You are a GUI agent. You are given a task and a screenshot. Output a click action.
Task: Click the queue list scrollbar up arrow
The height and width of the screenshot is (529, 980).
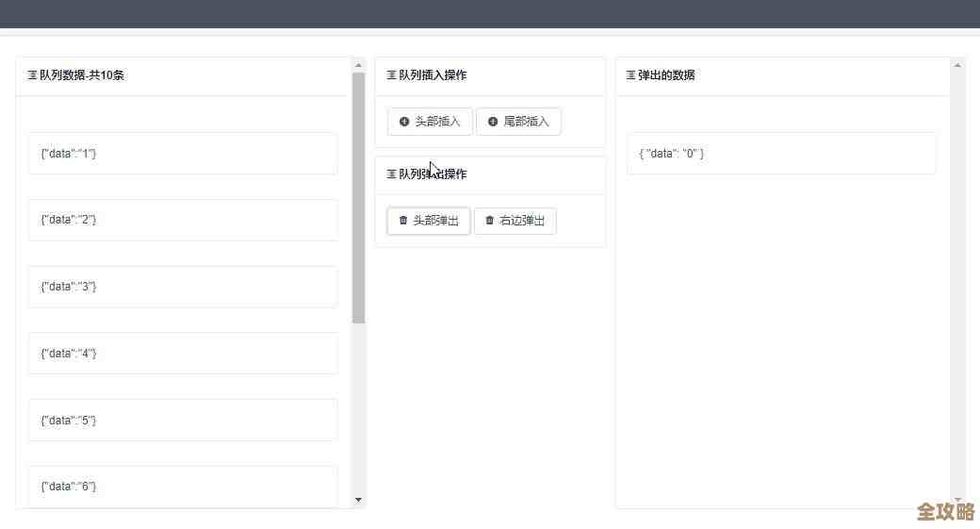(x=358, y=65)
